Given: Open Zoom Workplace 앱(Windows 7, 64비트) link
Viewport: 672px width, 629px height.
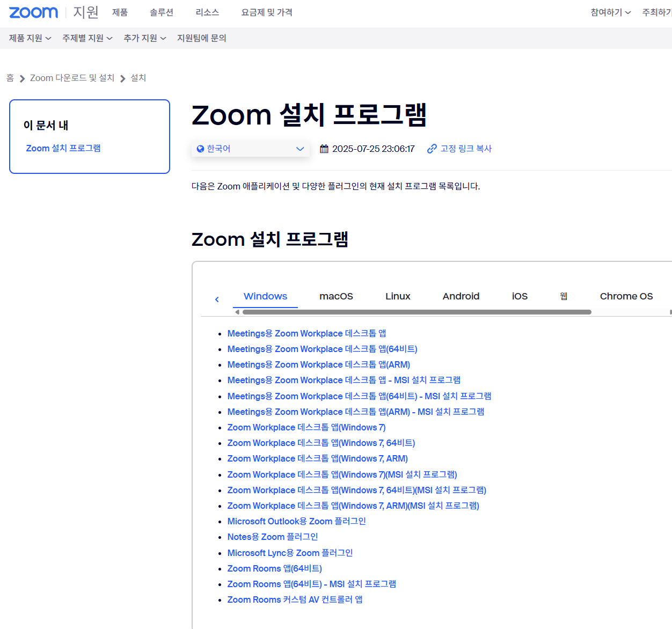Looking at the screenshot, I should (321, 443).
